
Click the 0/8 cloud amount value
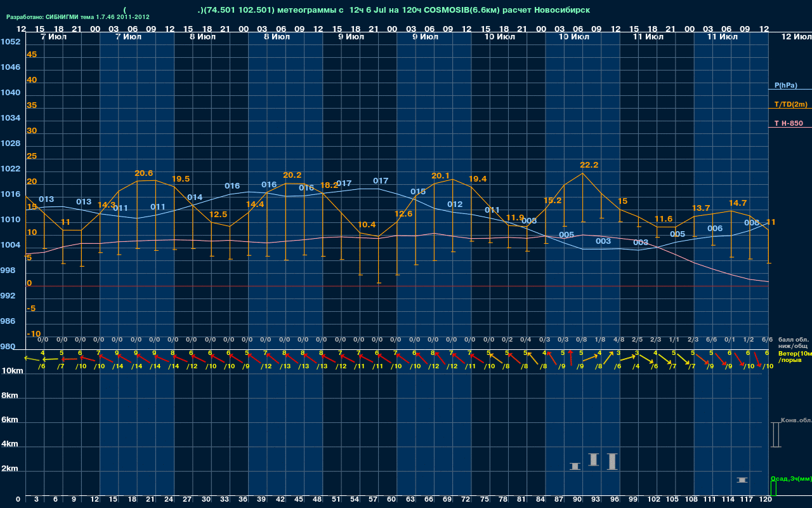(x=581, y=340)
